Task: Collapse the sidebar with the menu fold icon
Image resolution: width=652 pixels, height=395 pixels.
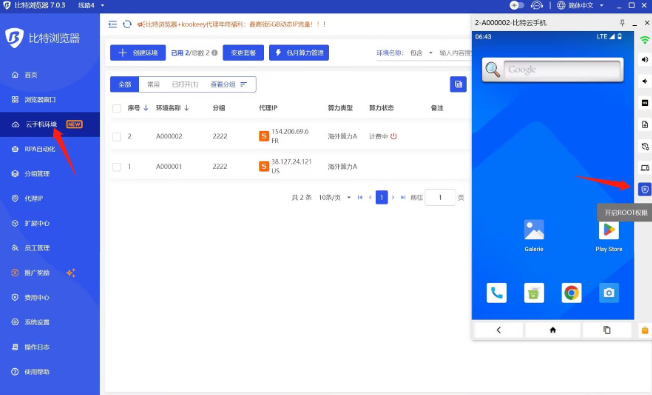Action: 113,24
